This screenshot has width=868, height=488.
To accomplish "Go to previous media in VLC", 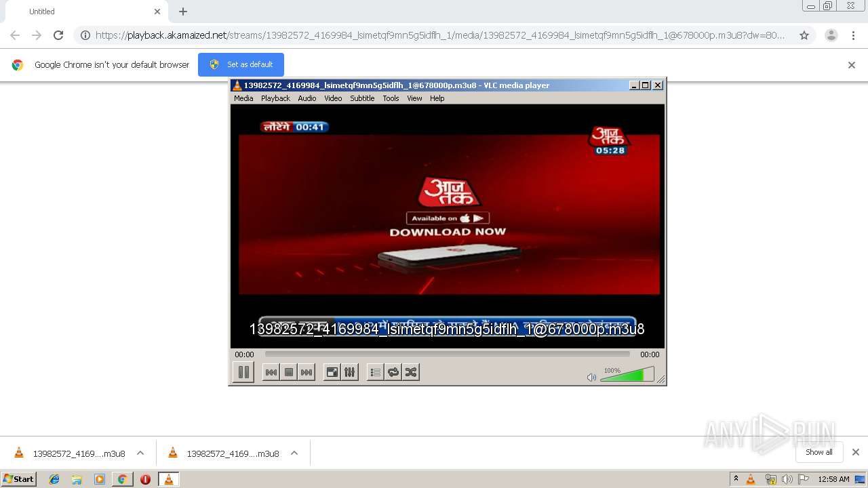I will (x=271, y=372).
